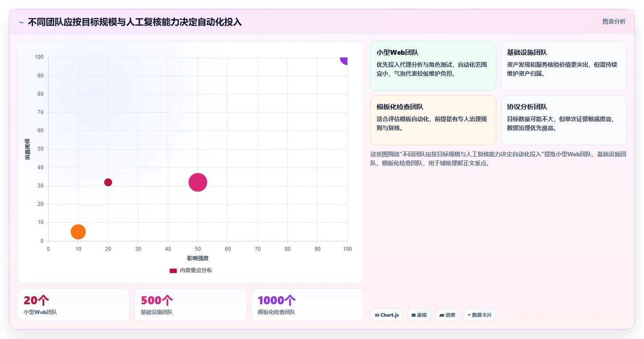The width and height of the screenshot is (644, 339).
Task: Click the 模板化检查团队 label under 1000个
Action: click(x=277, y=312)
